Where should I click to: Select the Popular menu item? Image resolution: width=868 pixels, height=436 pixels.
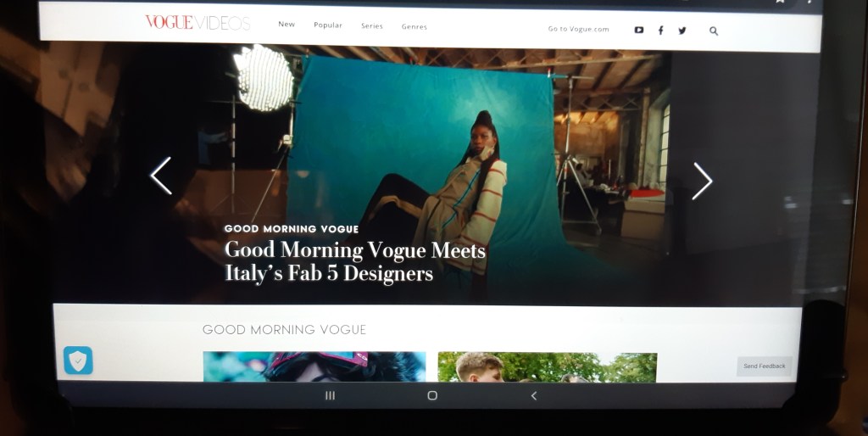(328, 25)
